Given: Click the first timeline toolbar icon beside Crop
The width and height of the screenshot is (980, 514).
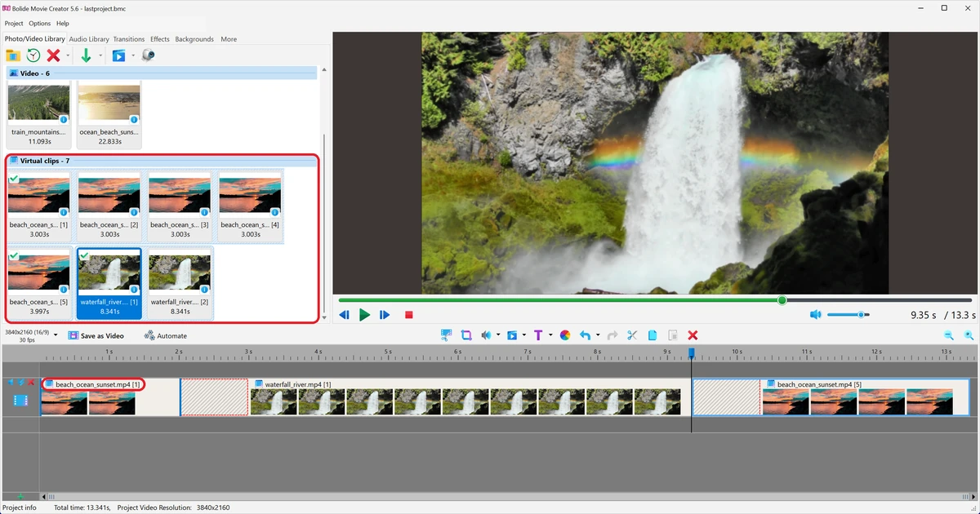Looking at the screenshot, I should [x=446, y=335].
